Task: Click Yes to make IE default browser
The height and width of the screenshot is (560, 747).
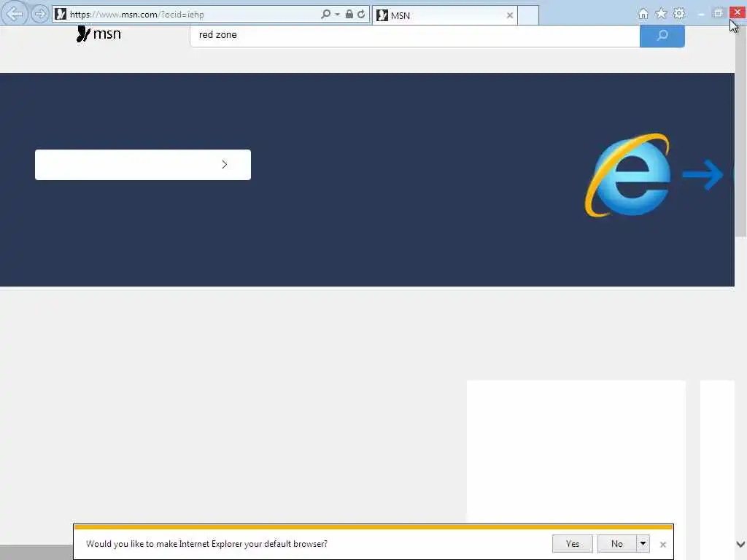Action: pyautogui.click(x=573, y=544)
